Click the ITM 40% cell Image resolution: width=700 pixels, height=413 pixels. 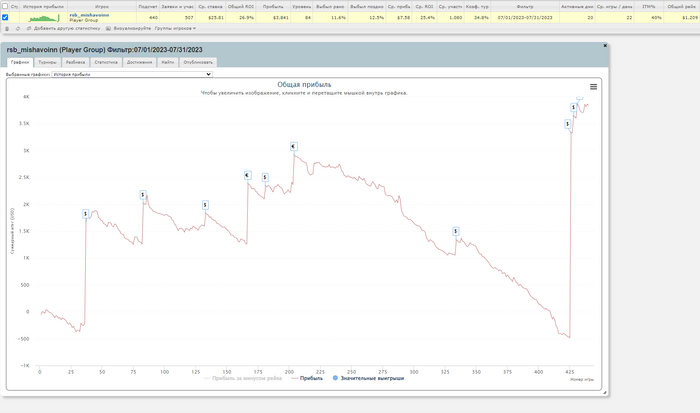[648, 17]
